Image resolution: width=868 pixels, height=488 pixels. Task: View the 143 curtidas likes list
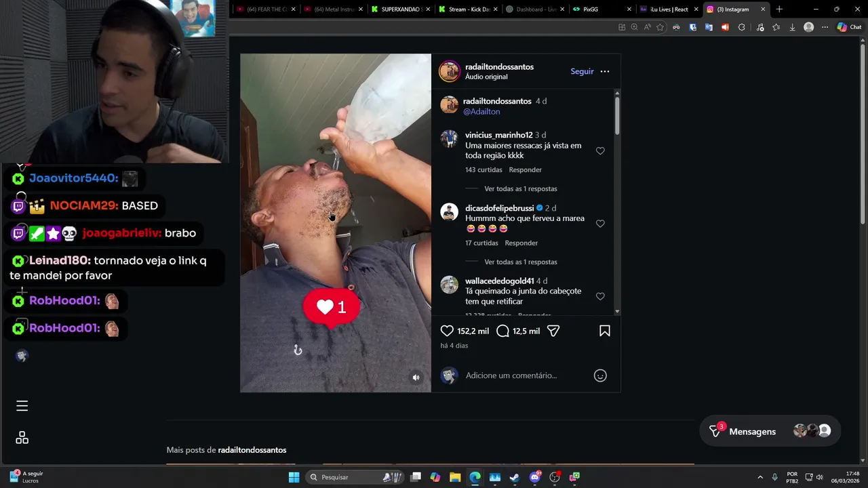484,170
